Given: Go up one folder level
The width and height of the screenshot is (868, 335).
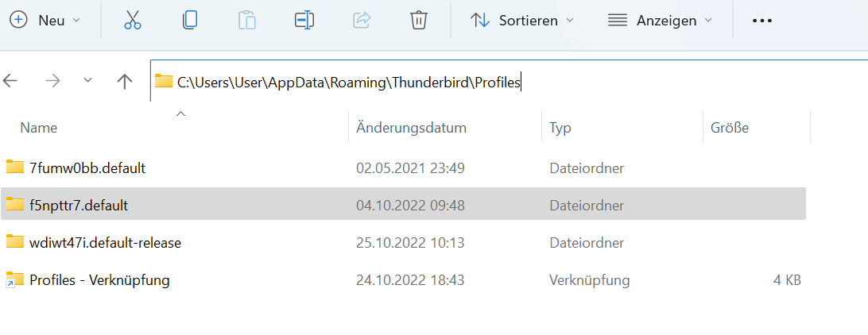Looking at the screenshot, I should [124, 81].
